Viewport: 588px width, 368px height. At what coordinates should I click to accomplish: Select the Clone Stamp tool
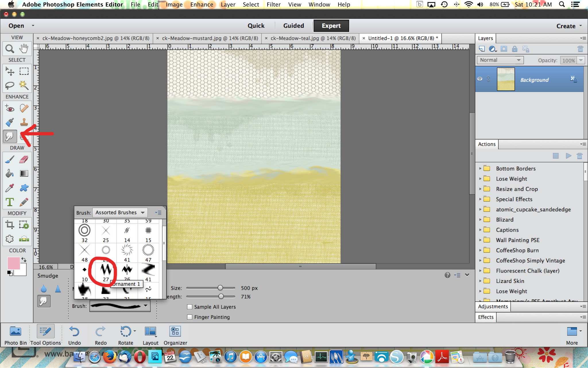point(24,122)
